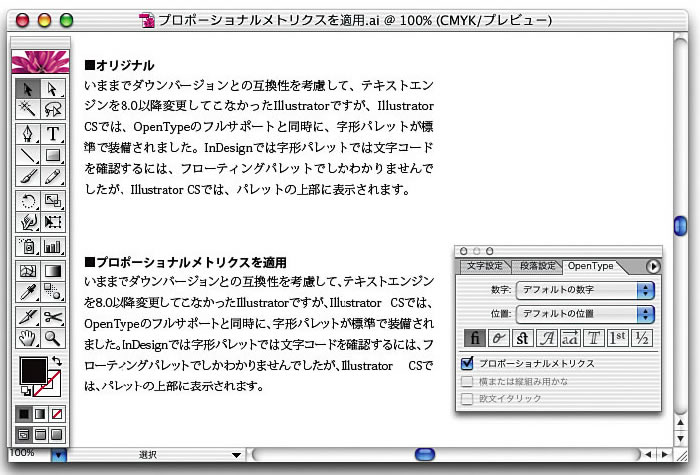Choose the Eyedropper tool

tap(28, 292)
